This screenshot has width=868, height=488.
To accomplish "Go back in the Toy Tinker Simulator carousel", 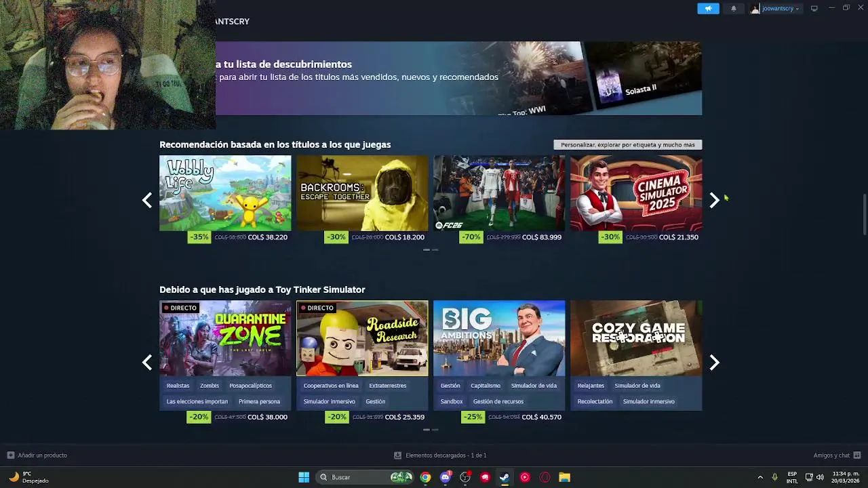I will pyautogui.click(x=147, y=363).
